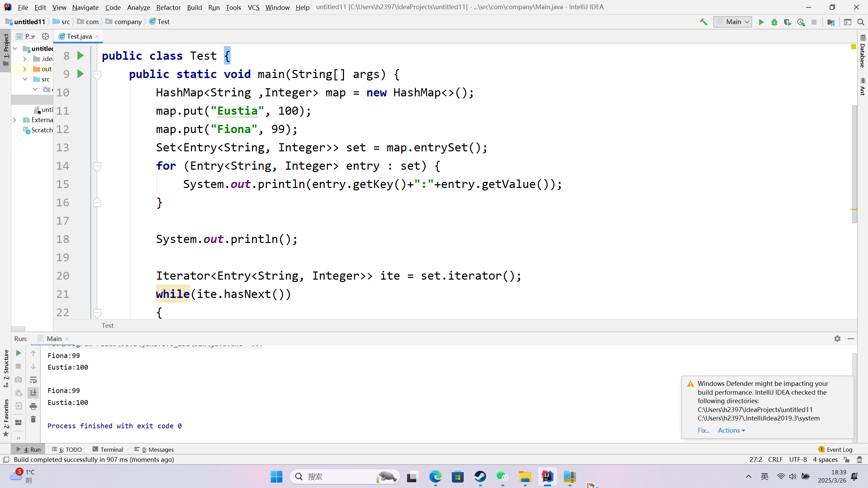Viewport: 868px width, 488px height.
Task: Open the Analyze menu
Action: click(x=138, y=7)
